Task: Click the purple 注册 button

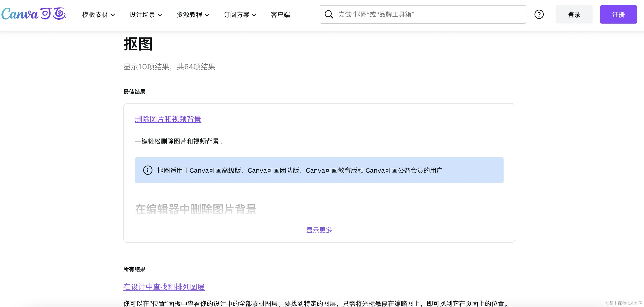Action: (x=618, y=15)
